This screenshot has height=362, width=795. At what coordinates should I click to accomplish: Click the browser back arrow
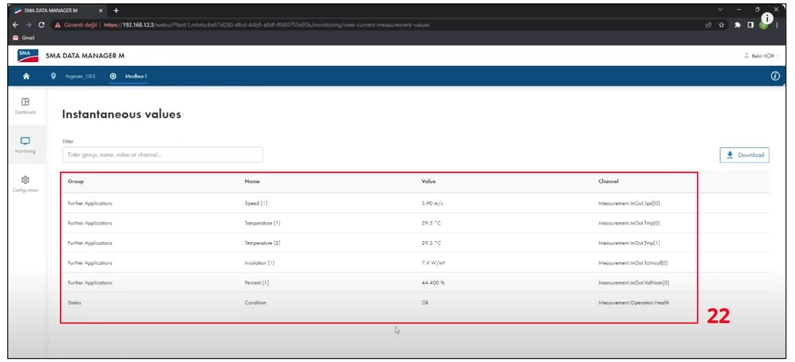[x=16, y=24]
